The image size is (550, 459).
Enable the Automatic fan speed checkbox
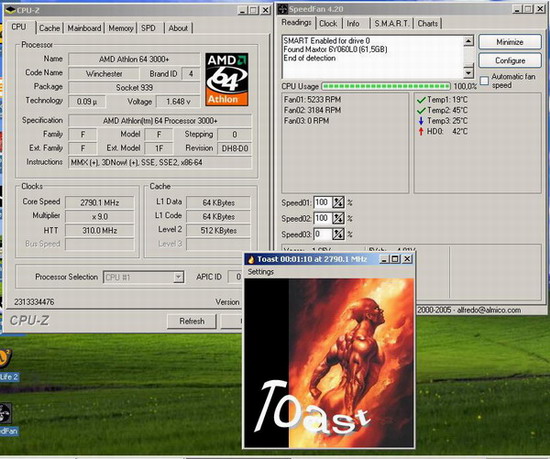click(x=484, y=81)
